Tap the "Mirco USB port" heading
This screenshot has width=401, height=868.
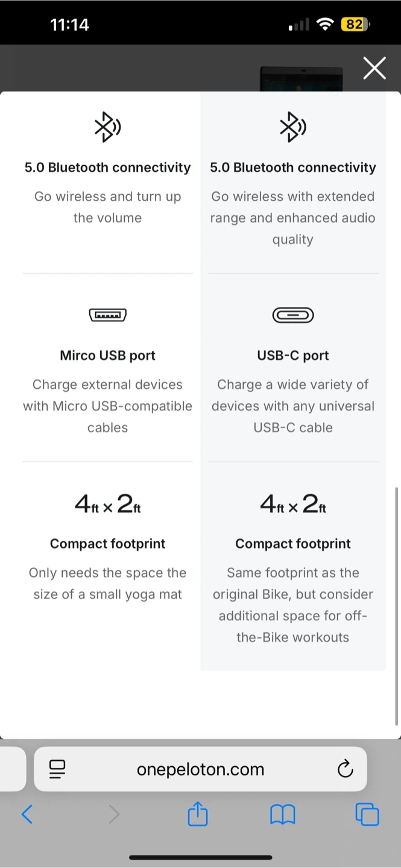pos(107,356)
